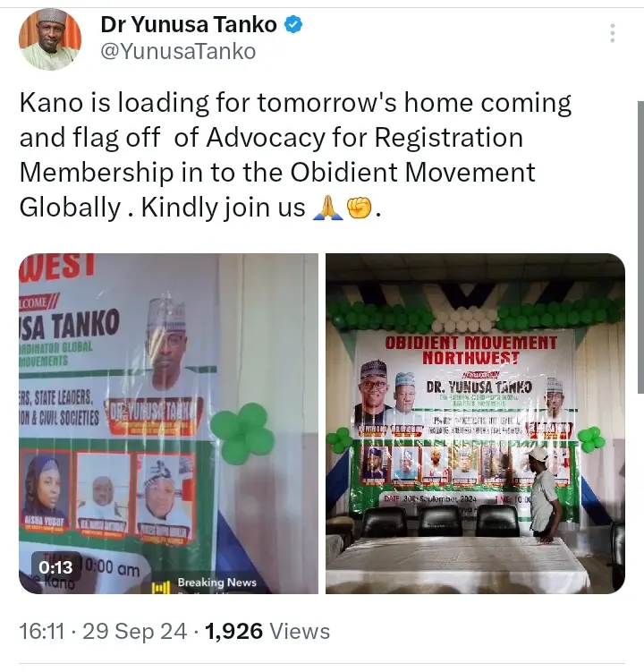The width and height of the screenshot is (644, 672).
Task: Click the Breaking News audio bars icon
Action: pos(161,587)
